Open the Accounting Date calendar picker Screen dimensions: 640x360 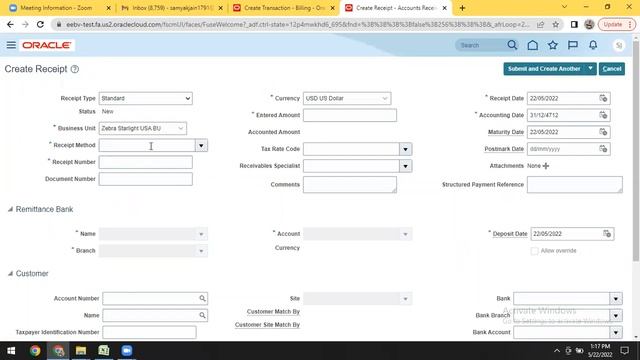pyautogui.click(x=603, y=115)
